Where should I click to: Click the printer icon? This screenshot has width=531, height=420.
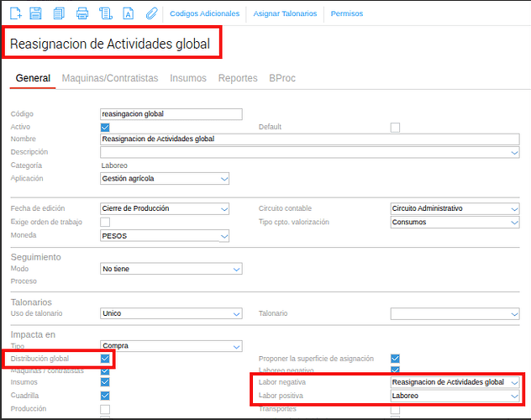click(82, 13)
